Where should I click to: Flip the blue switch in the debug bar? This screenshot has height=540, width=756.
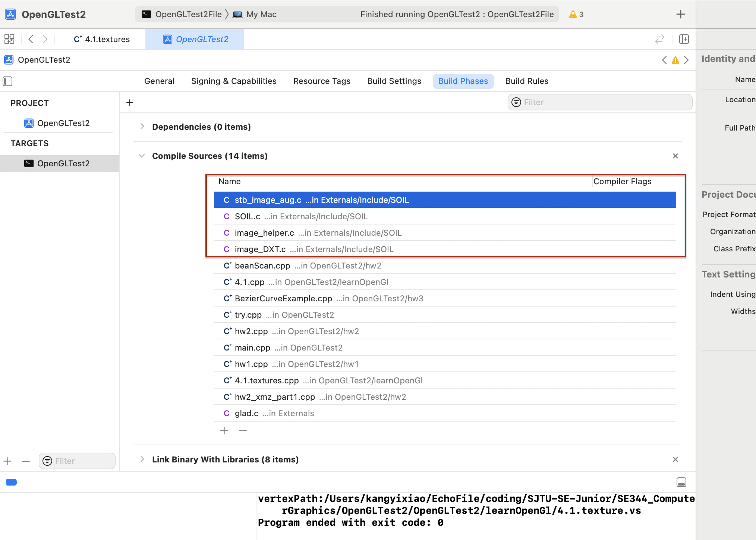pyautogui.click(x=12, y=482)
